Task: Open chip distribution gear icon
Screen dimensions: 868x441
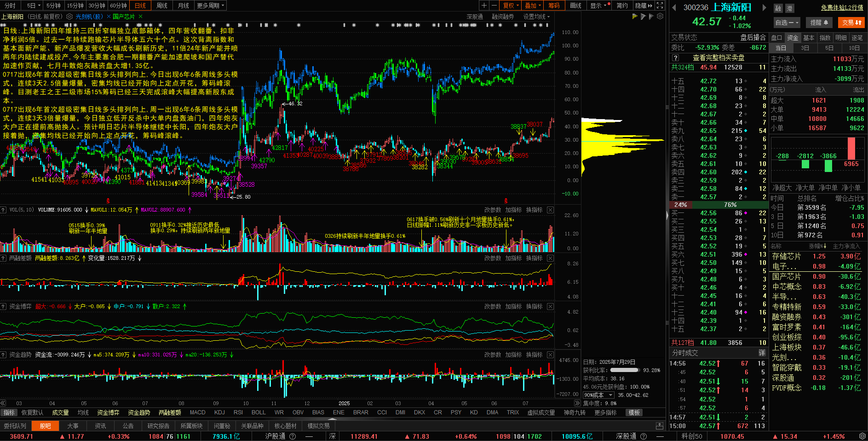Action: coord(660,17)
